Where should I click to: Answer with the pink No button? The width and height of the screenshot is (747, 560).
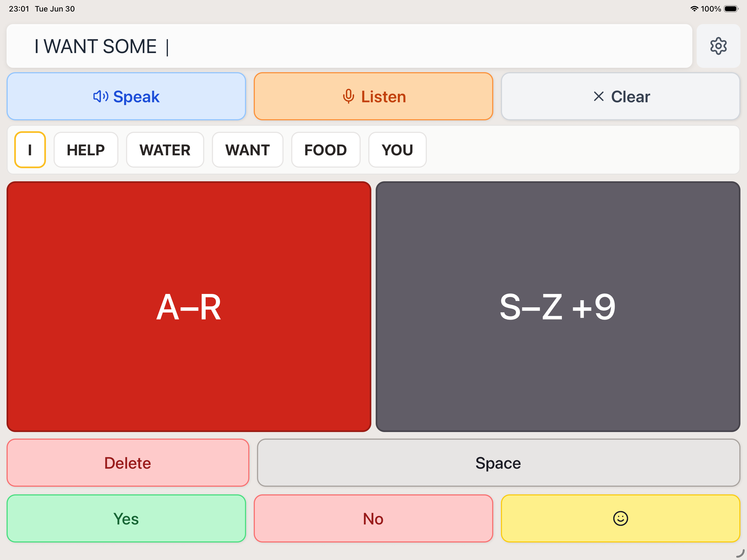click(373, 518)
